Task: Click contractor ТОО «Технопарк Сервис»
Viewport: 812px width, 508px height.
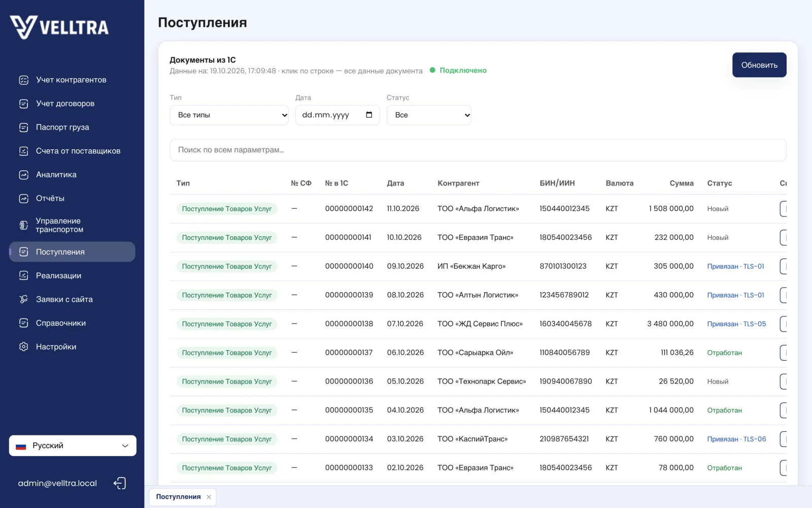Action: pos(482,382)
